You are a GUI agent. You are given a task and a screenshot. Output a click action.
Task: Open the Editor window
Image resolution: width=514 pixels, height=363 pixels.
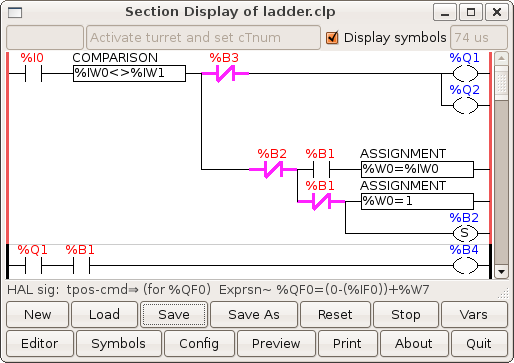40,343
